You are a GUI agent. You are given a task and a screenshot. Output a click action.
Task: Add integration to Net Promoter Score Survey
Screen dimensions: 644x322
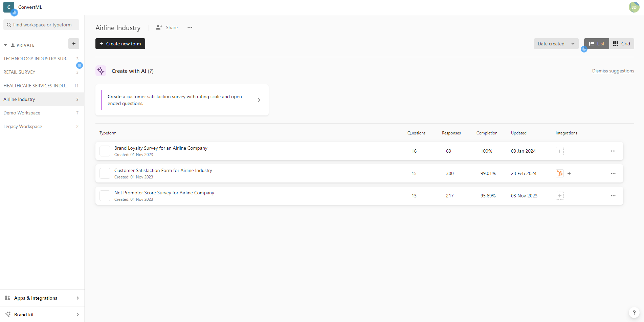[x=560, y=196]
